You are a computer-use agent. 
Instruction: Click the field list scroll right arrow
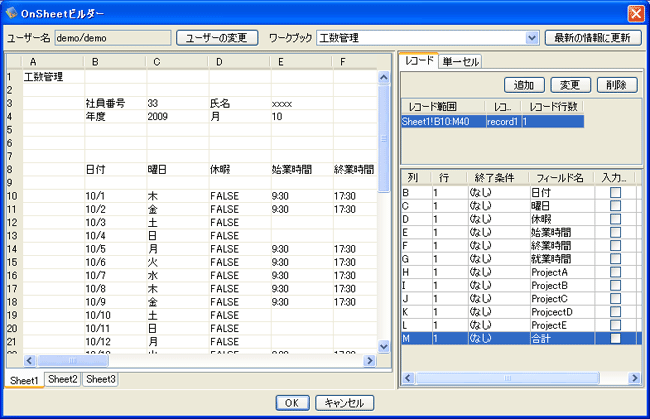tap(633, 379)
